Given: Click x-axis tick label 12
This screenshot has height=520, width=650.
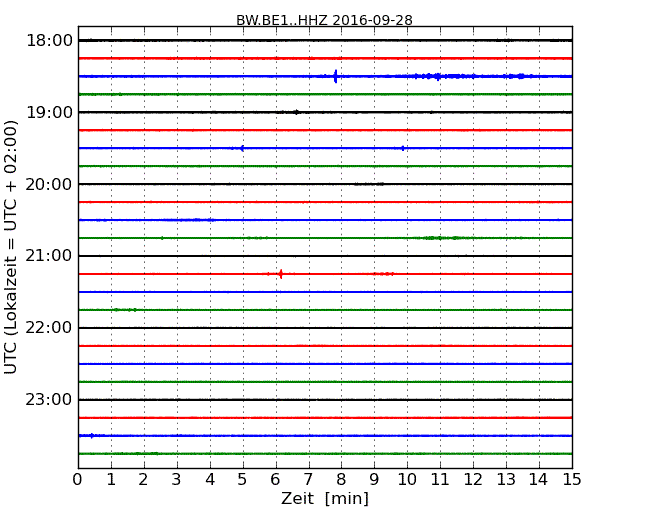Looking at the screenshot, I should click(473, 480).
